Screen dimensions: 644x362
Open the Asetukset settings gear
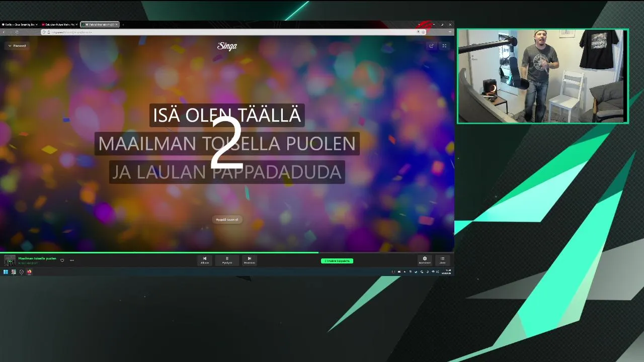click(425, 260)
